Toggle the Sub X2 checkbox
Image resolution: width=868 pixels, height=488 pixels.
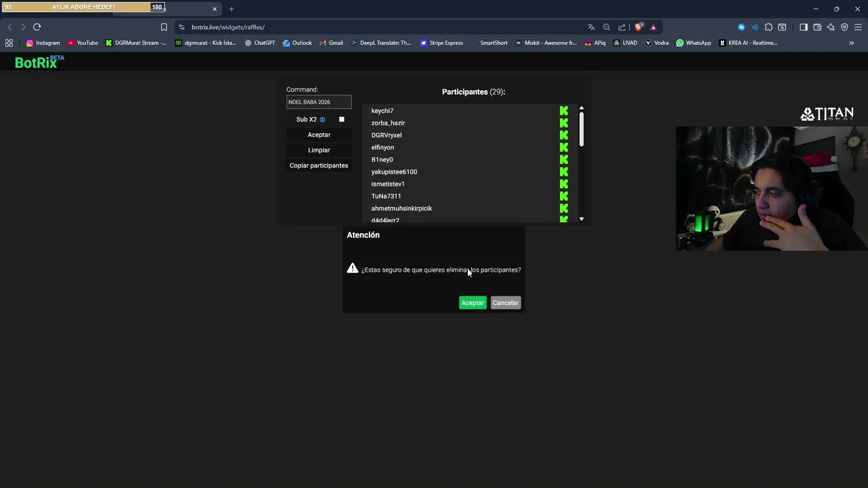point(342,119)
